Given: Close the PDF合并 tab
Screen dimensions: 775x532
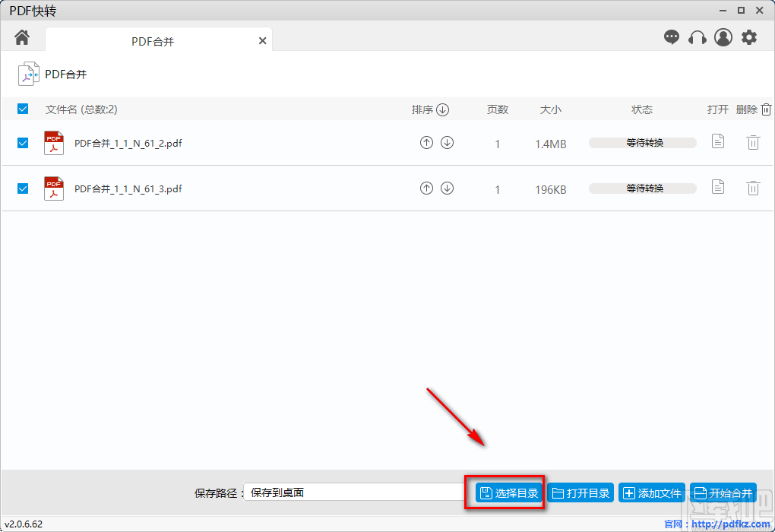Looking at the screenshot, I should coord(262,41).
